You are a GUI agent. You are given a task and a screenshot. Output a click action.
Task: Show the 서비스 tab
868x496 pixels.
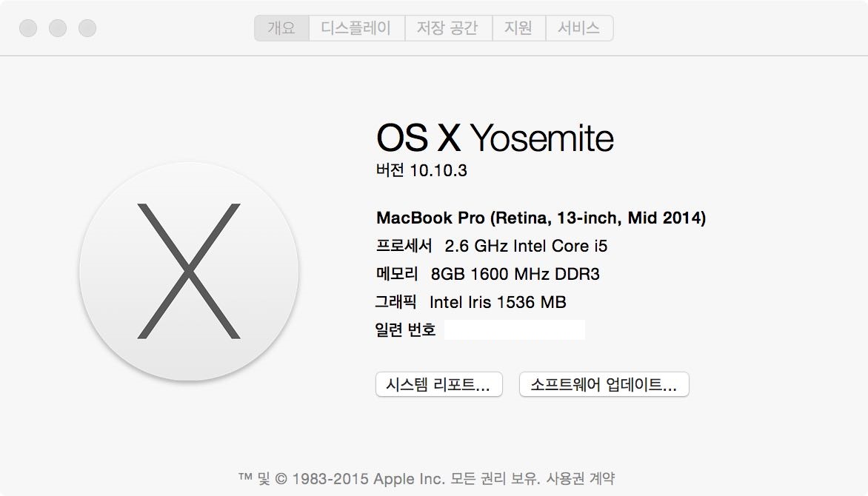tap(579, 28)
